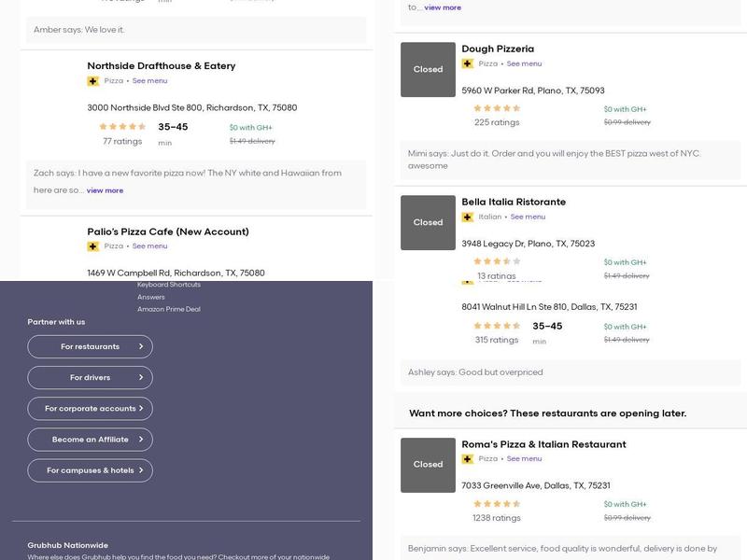Click the GH+ badge for Palio's Pizza Cafe

click(x=92, y=246)
